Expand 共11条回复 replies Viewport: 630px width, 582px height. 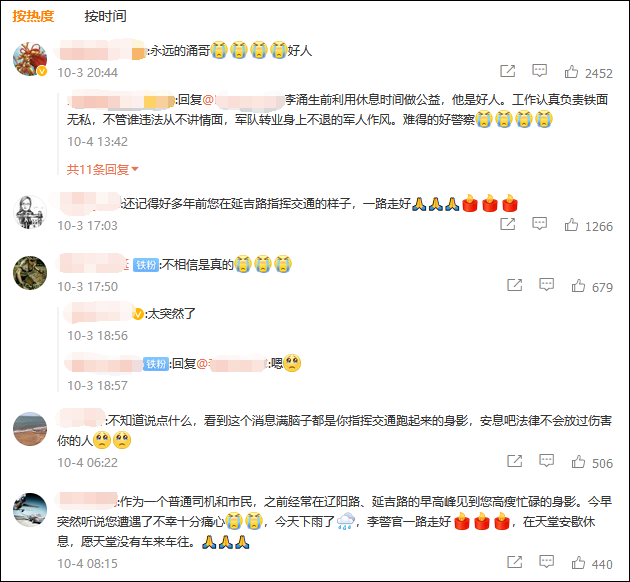click(x=102, y=169)
